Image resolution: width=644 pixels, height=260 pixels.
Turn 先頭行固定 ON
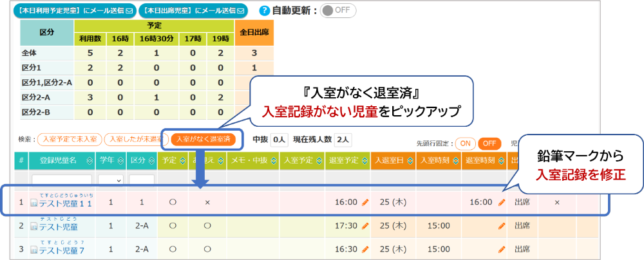465,143
